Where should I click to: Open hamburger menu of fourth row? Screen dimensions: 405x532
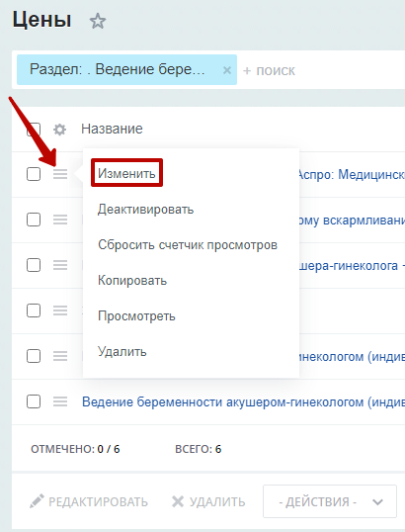60,310
